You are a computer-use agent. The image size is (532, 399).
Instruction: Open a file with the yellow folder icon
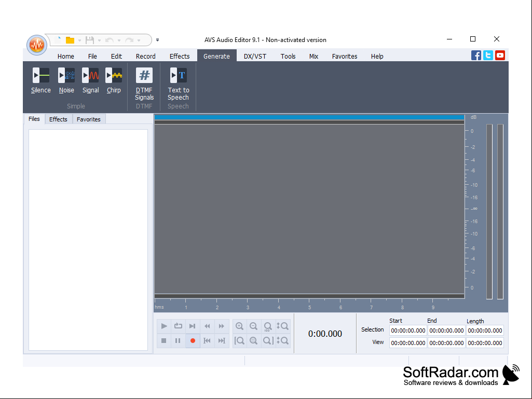coord(70,40)
